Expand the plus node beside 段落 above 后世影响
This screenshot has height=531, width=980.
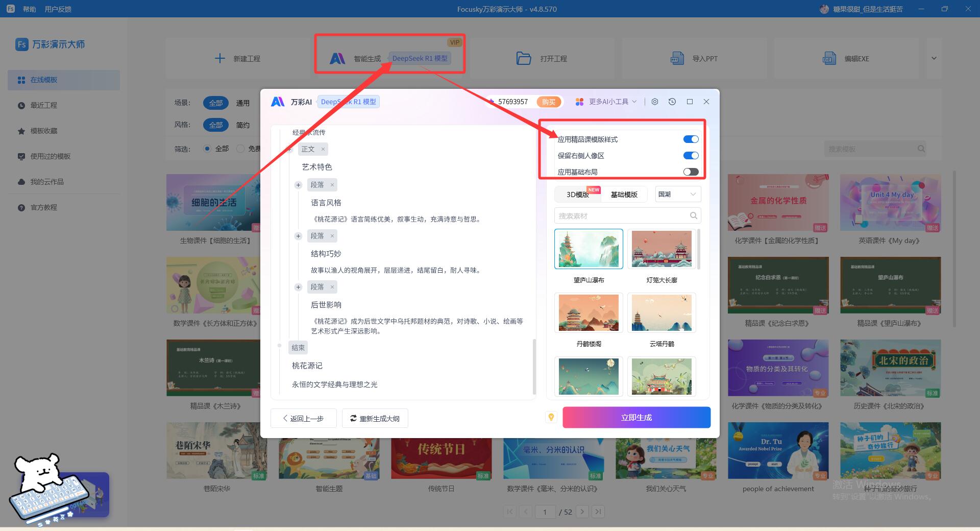click(x=298, y=287)
